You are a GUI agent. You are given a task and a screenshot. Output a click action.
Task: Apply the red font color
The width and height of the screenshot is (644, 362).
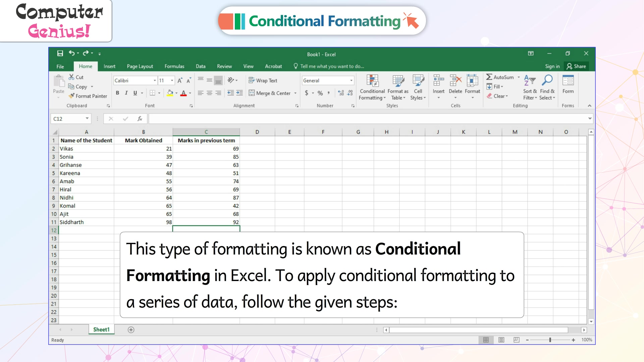point(183,93)
